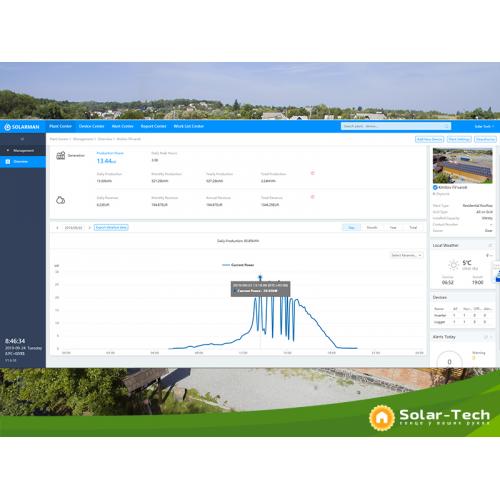
Task: Toggle the Current Power legend series
Action: point(238,265)
